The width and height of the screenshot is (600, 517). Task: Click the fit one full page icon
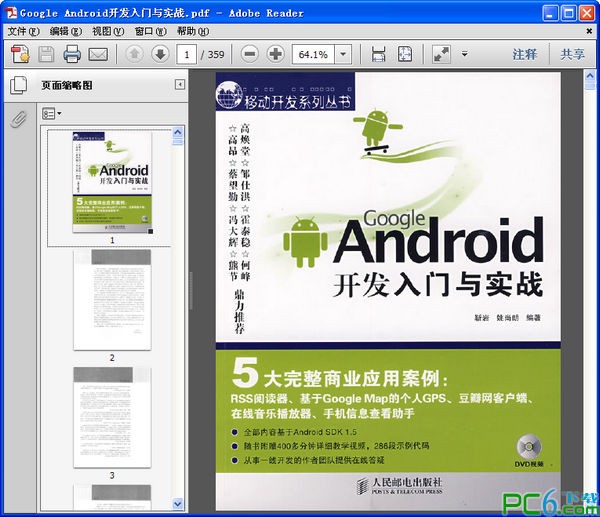click(405, 54)
